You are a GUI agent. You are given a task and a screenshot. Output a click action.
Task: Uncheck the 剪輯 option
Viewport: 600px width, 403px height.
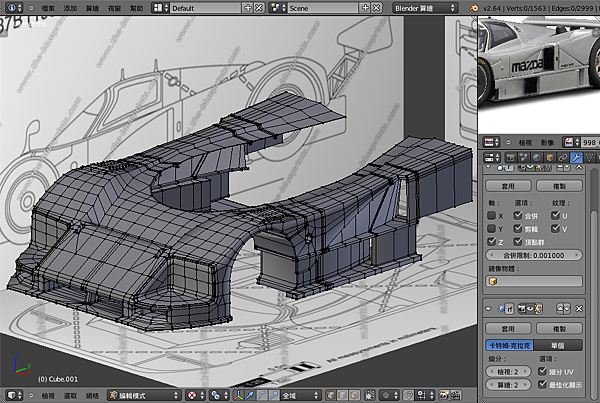518,228
